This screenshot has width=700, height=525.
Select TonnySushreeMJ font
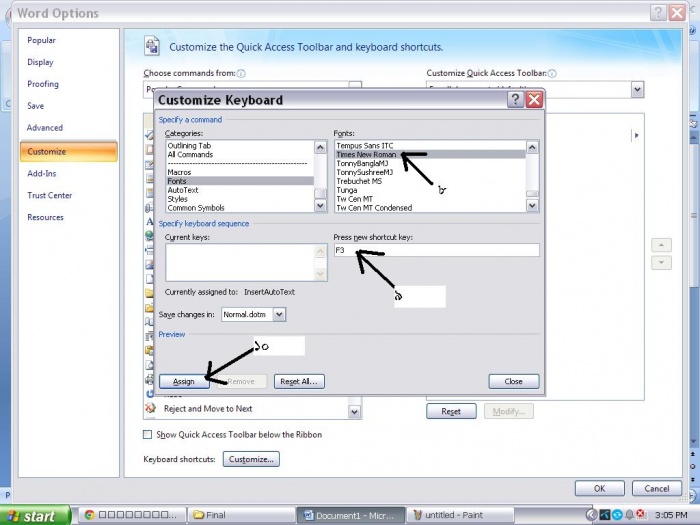coord(430,172)
